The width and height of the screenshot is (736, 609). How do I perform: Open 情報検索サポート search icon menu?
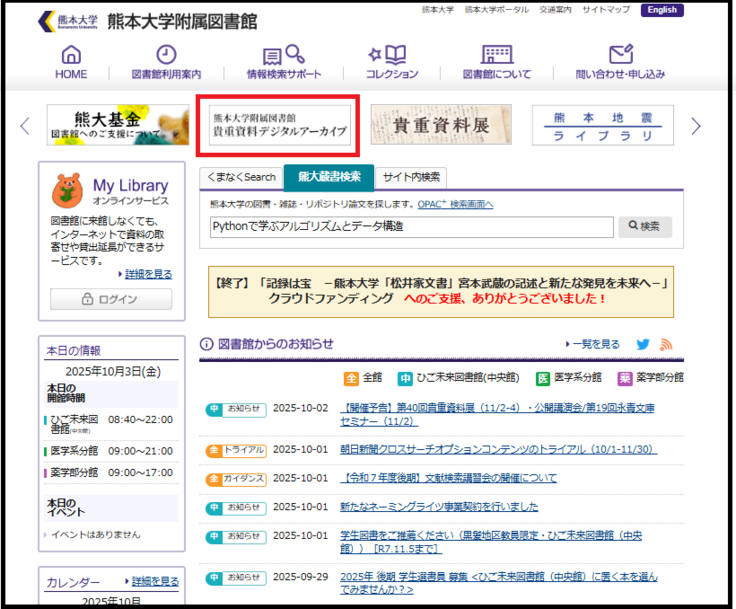click(x=284, y=55)
